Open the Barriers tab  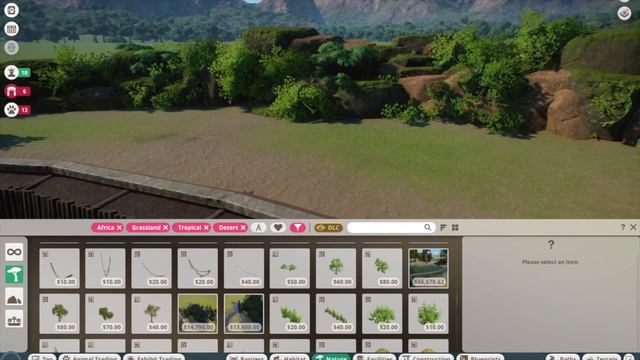click(x=247, y=357)
